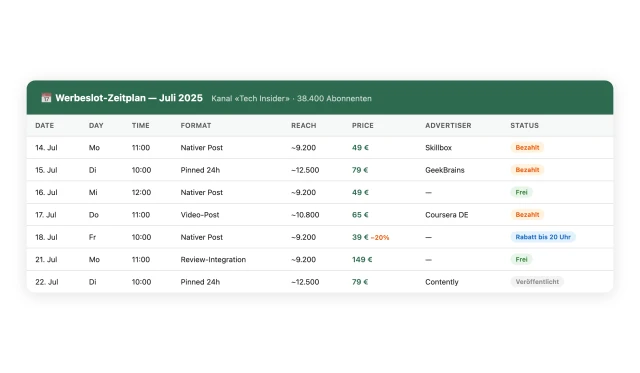Click the -20% discount label
Screen dimensions: 640x373
point(380,238)
